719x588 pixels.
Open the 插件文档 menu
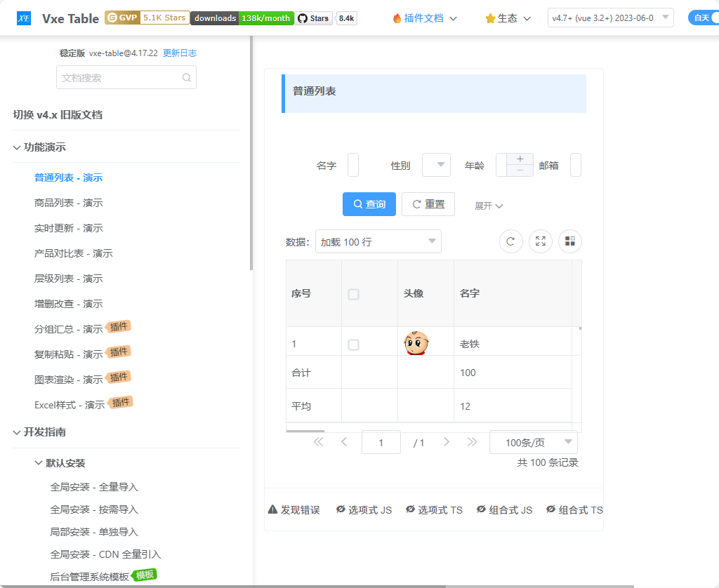tap(425, 18)
